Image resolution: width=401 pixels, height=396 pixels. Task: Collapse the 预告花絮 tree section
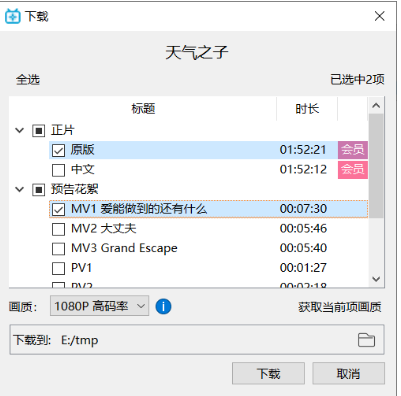point(20,190)
